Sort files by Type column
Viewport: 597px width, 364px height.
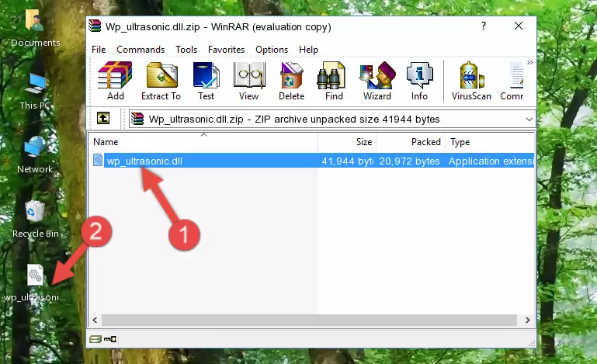[x=490, y=141]
